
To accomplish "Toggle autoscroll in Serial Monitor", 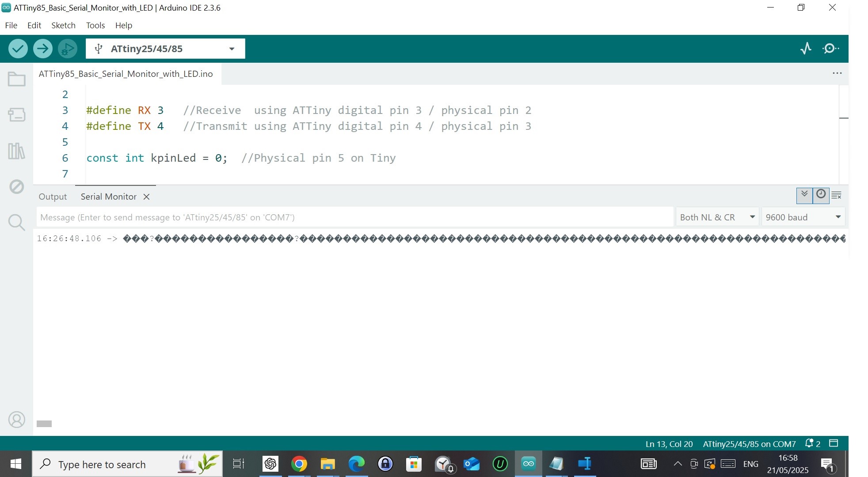I will (x=804, y=195).
